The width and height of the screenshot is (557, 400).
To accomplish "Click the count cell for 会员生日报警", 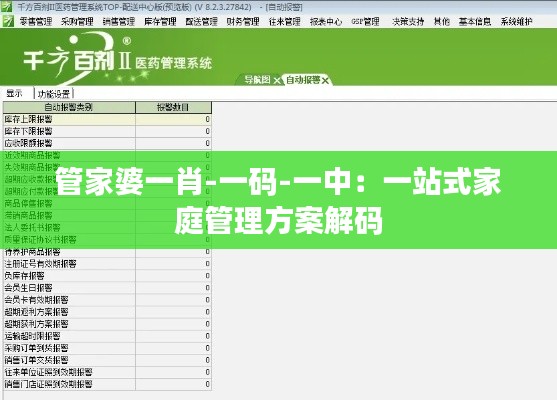I will (x=173, y=288).
